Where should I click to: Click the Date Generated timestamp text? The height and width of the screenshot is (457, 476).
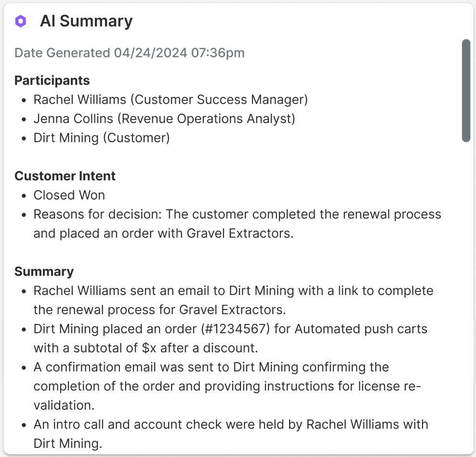click(130, 53)
